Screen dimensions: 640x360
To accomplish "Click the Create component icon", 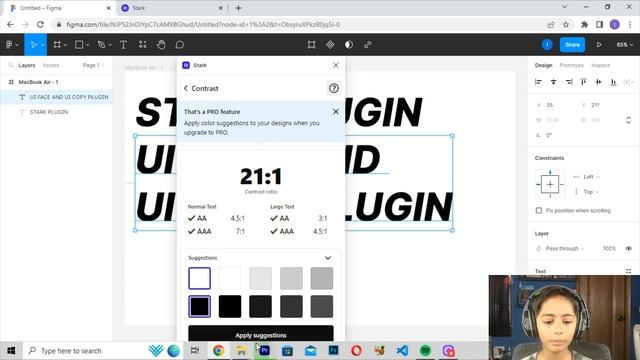I will tap(330, 44).
